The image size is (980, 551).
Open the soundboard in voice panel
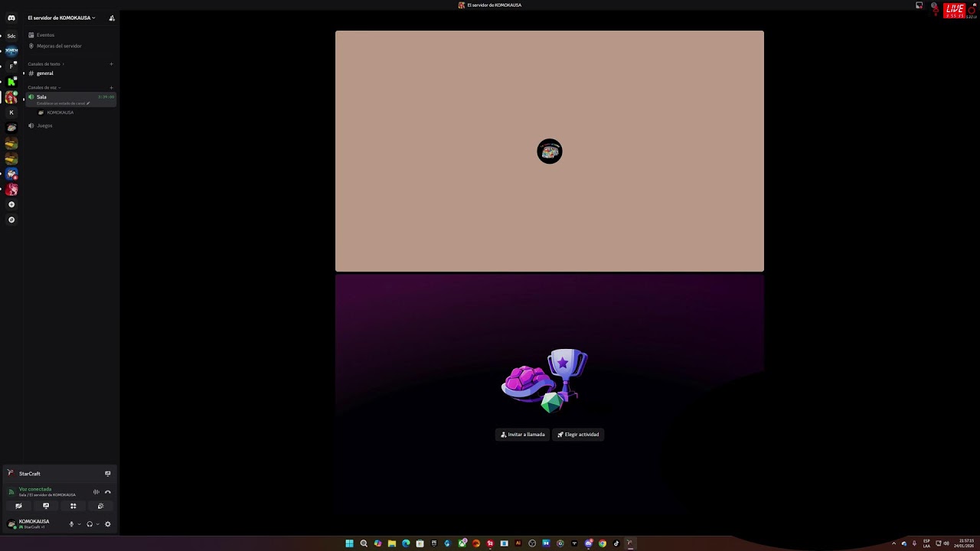[x=100, y=506]
